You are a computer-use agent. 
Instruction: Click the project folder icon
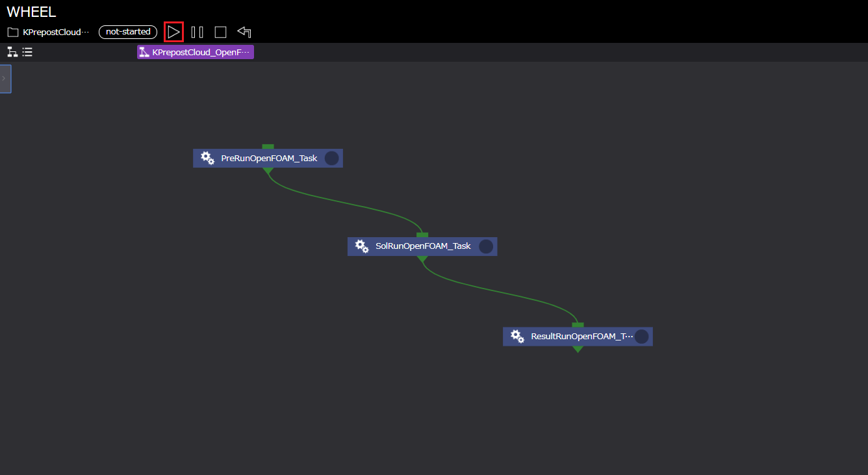tap(13, 32)
